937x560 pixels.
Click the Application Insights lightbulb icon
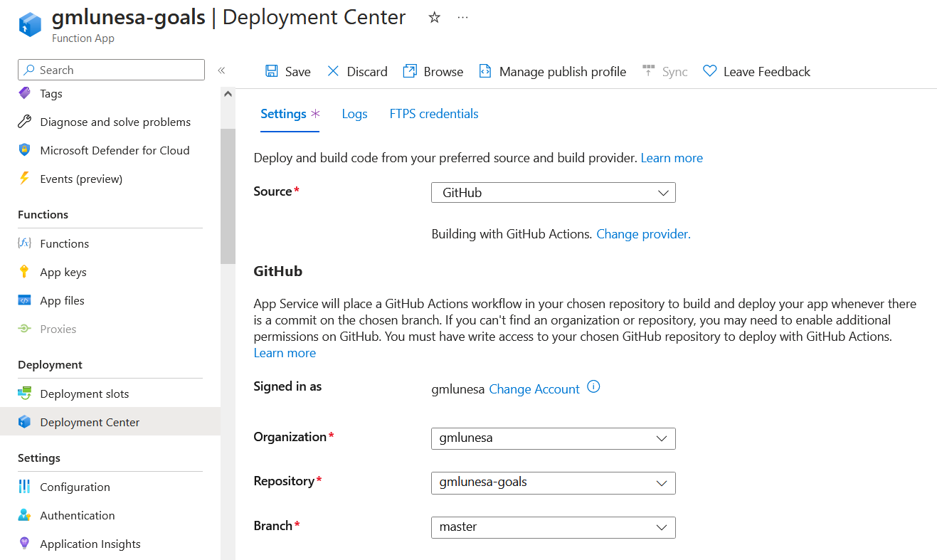pos(25,544)
